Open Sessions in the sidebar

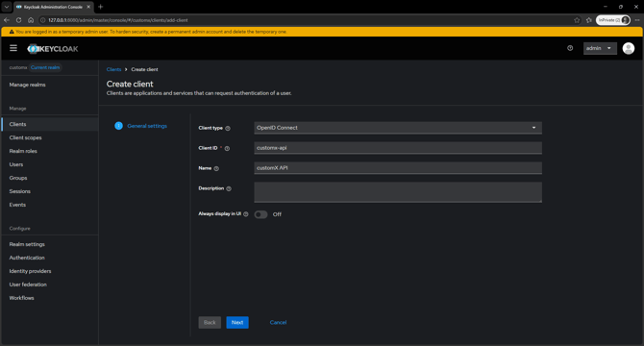click(x=49, y=191)
